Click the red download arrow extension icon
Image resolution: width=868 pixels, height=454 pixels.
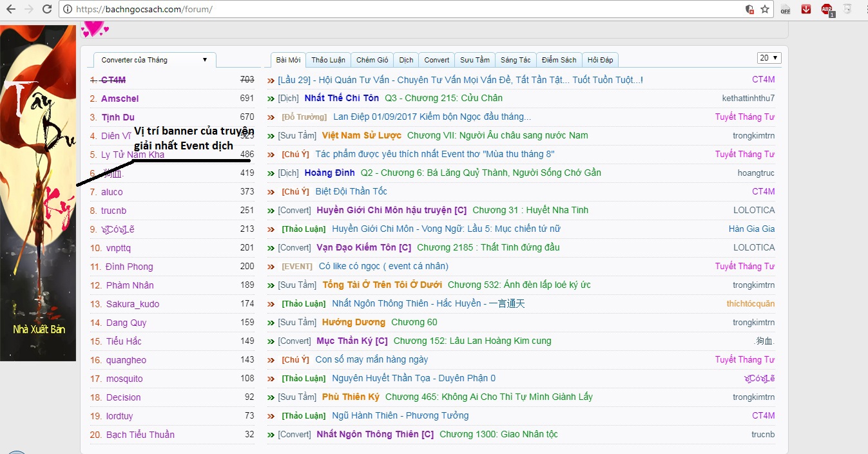click(805, 9)
